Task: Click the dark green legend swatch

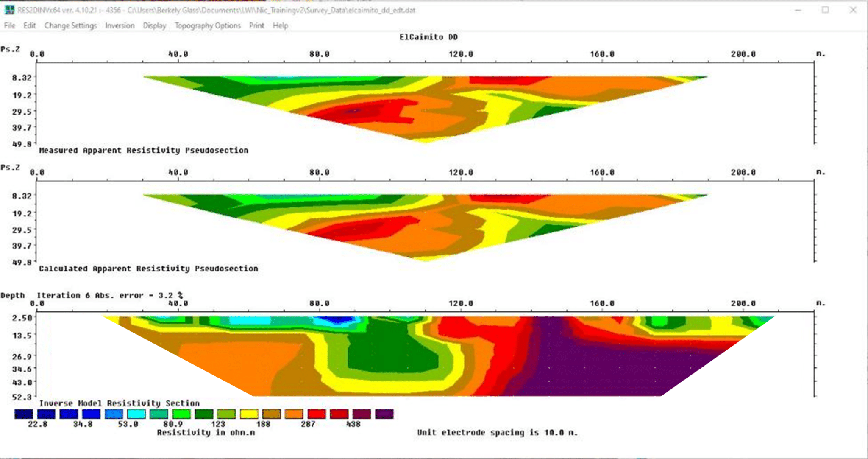Action: [204, 414]
